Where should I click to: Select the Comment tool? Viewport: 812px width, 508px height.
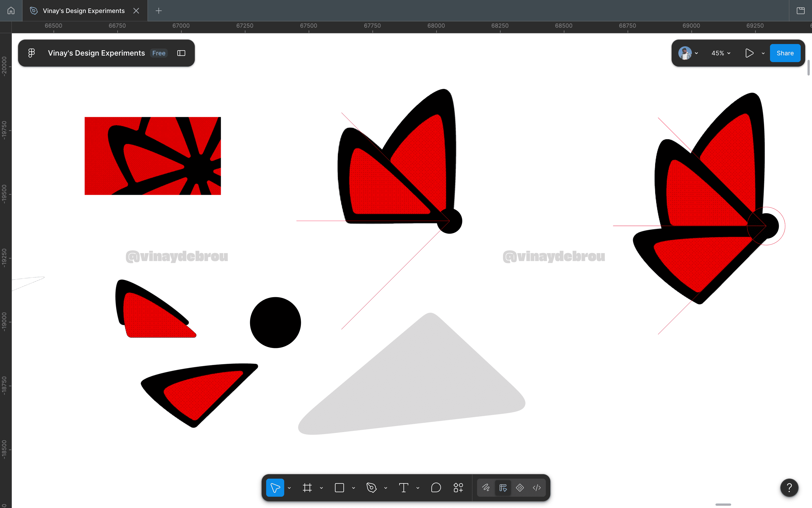pyautogui.click(x=436, y=487)
